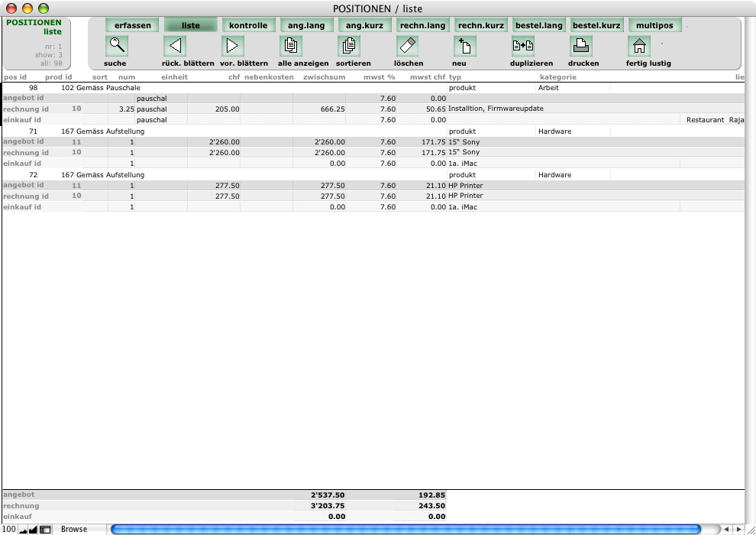756x535 pixels.
Task: Create new record with 'neu' icon
Action: tap(465, 46)
